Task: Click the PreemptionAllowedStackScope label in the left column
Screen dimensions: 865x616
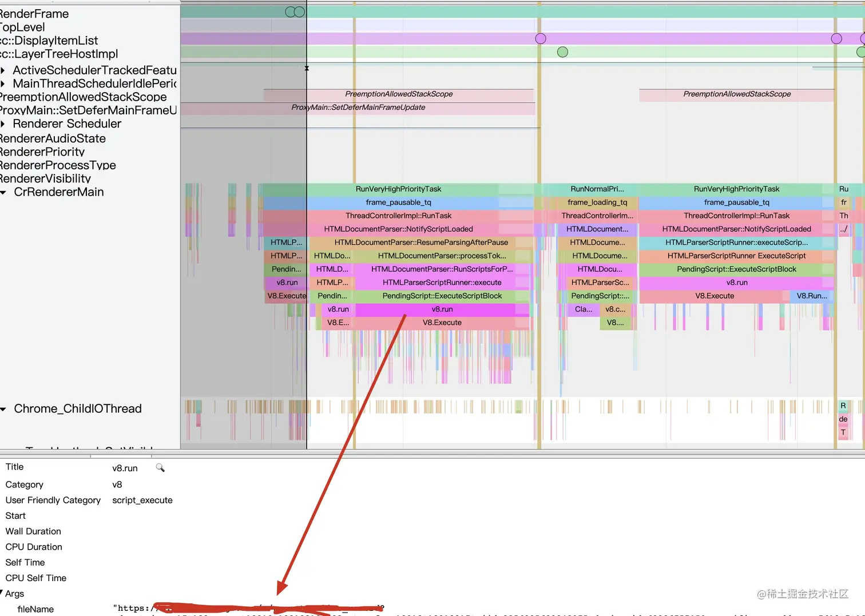Action: [84, 97]
